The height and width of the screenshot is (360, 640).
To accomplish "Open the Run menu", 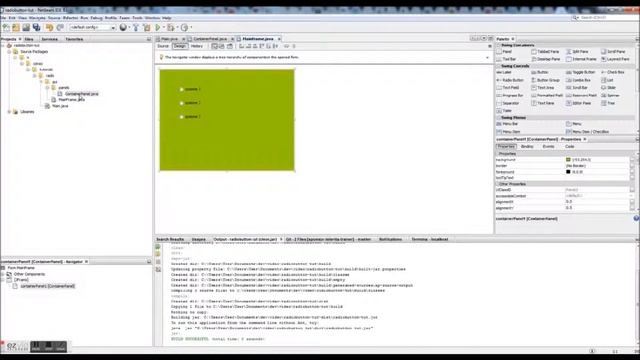I will tap(84, 18).
